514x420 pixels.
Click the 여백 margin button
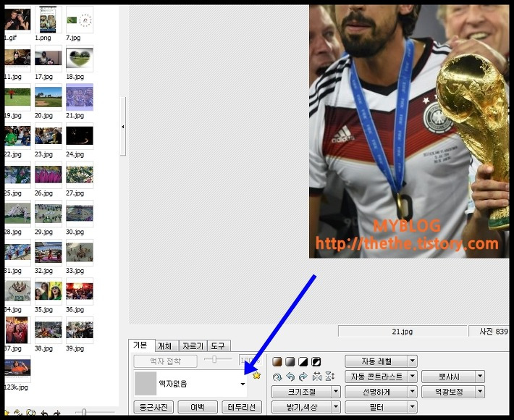198,407
